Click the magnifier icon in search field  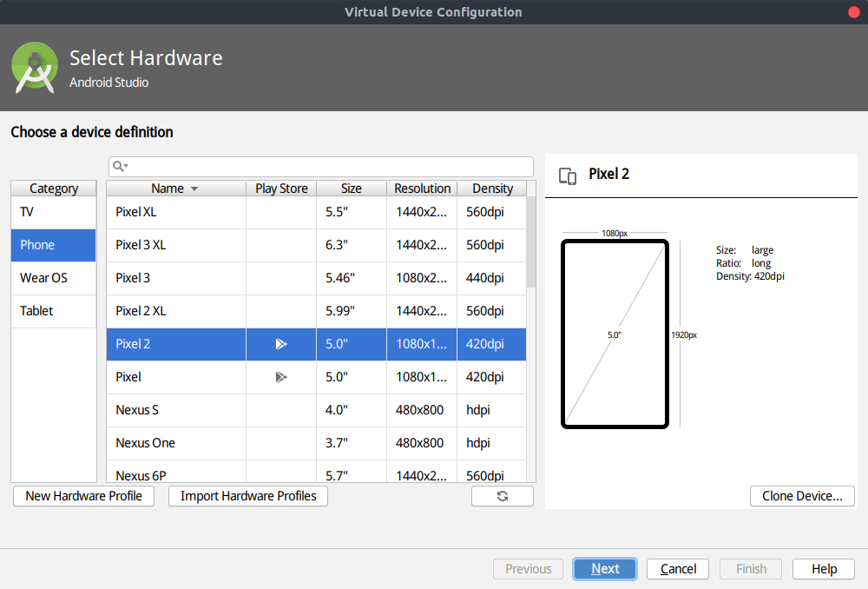[117, 166]
